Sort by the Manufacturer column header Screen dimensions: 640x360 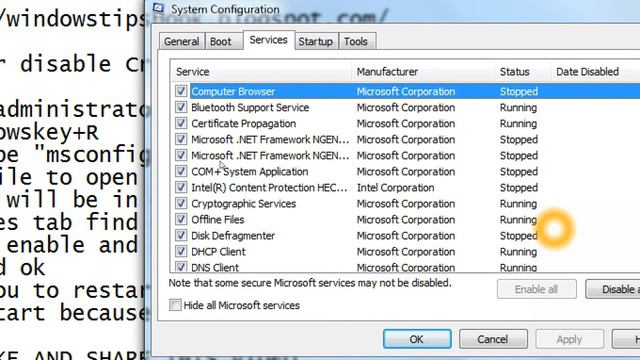click(x=423, y=72)
